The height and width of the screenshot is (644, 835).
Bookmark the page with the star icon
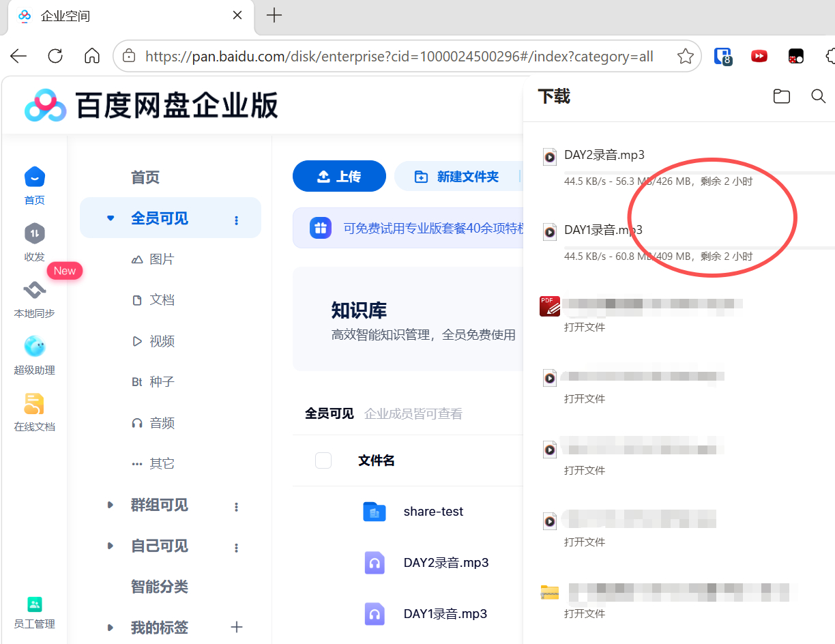pyautogui.click(x=686, y=56)
